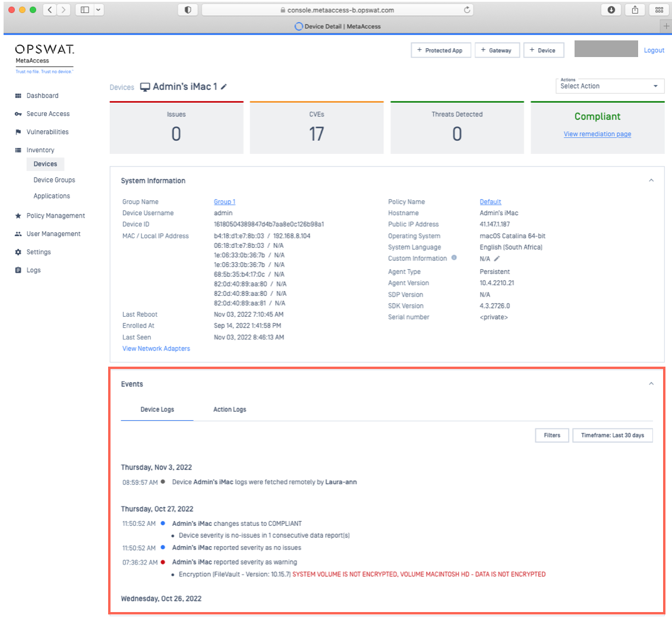
Task: Click the Inventory list icon
Action: pyautogui.click(x=18, y=150)
